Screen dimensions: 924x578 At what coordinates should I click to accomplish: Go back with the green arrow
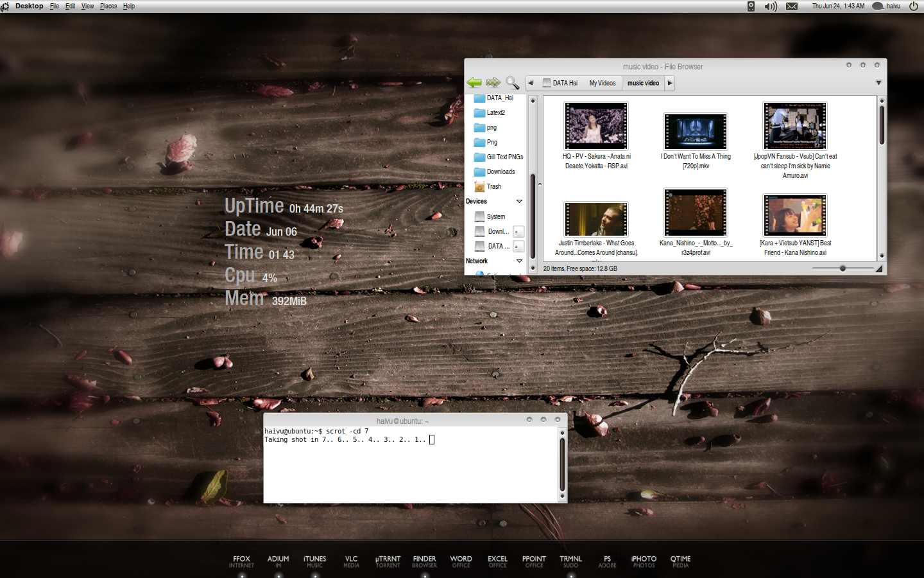click(474, 82)
